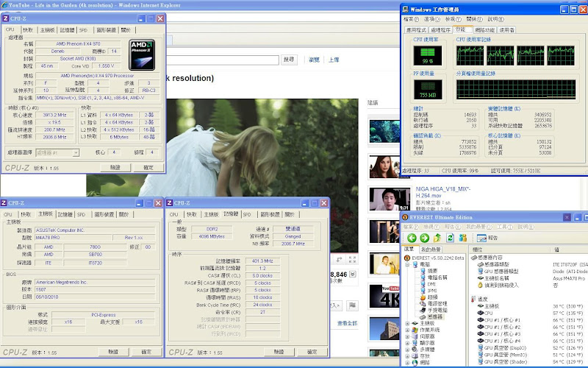Click the 上傳 upload link on YouTube
Image resolution: width=588 pixels, height=368 pixels.
click(334, 60)
